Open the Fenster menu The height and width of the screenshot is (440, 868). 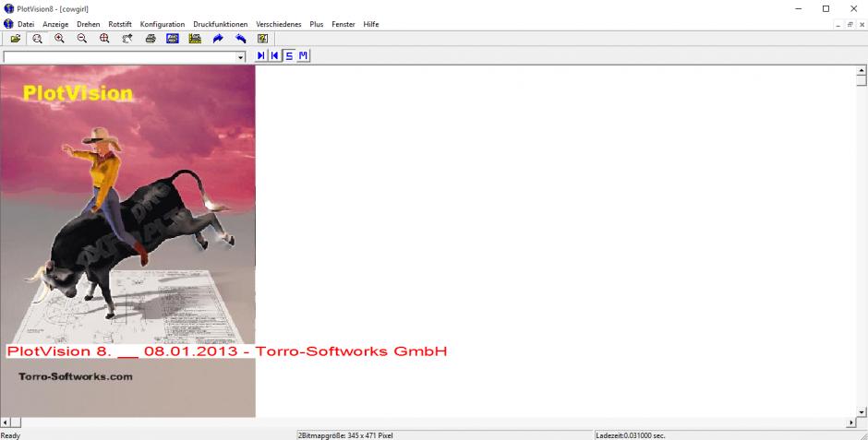[x=344, y=24]
